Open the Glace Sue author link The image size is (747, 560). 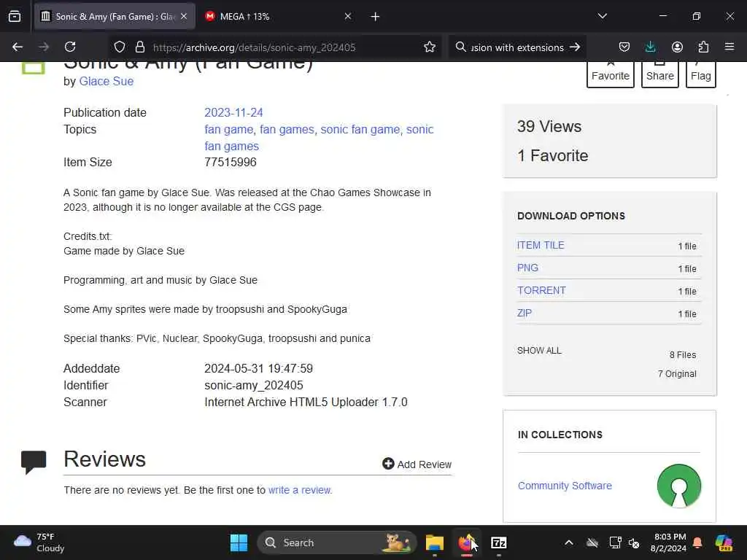click(x=107, y=82)
